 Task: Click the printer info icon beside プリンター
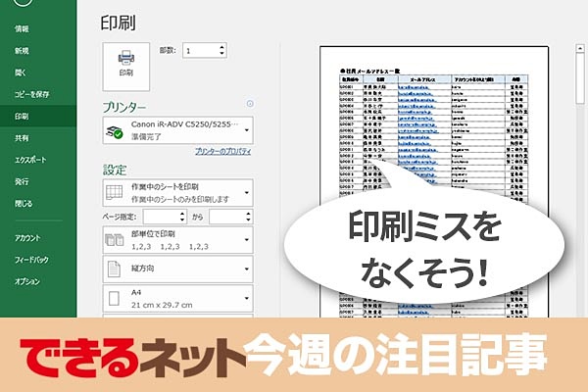(250, 104)
